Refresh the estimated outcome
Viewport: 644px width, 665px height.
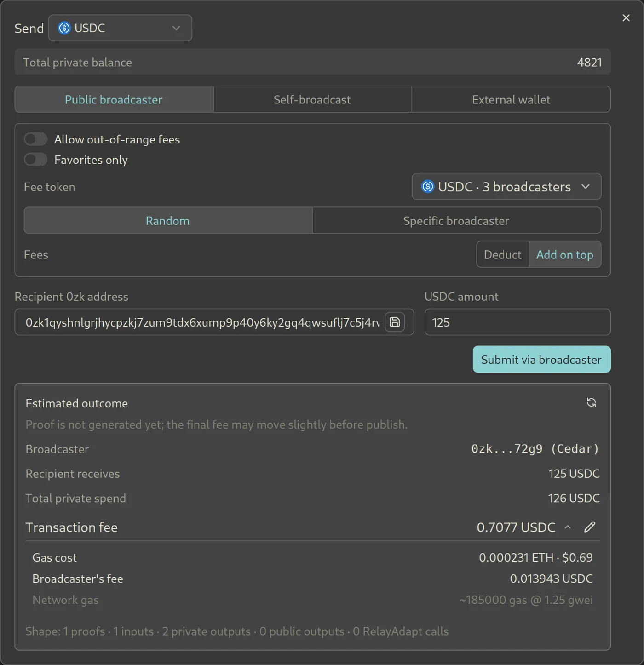click(x=591, y=403)
